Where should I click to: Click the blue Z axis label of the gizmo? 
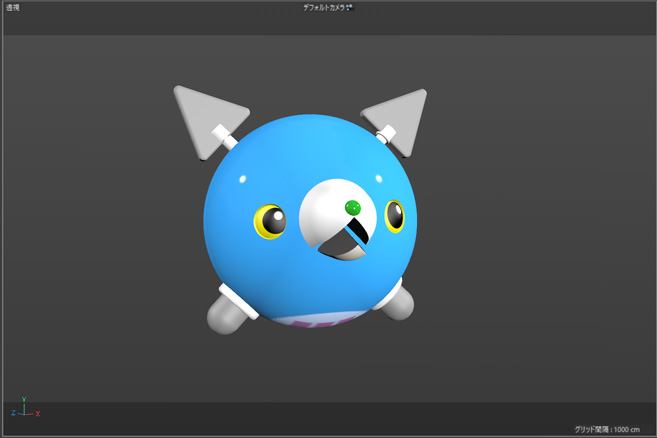[x=13, y=413]
